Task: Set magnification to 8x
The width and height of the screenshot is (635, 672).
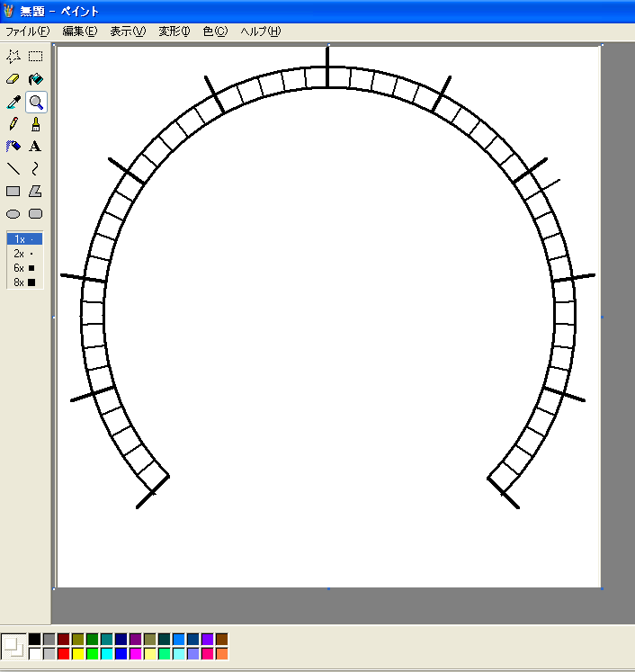Action: [24, 282]
